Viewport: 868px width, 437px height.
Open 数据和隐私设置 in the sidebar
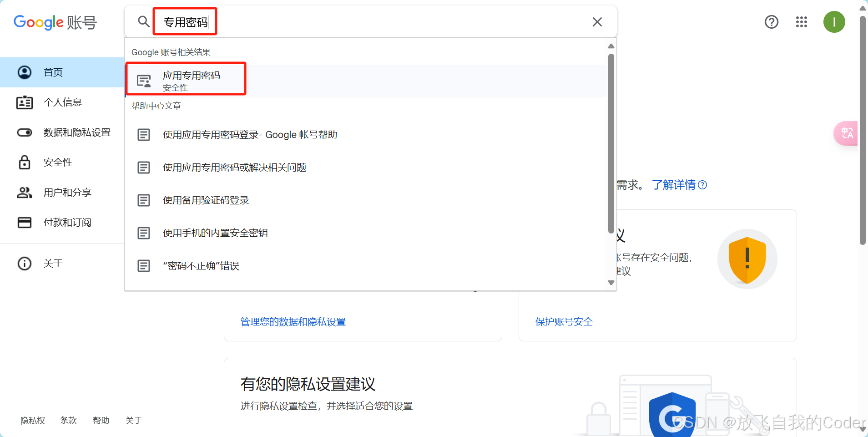[62, 132]
